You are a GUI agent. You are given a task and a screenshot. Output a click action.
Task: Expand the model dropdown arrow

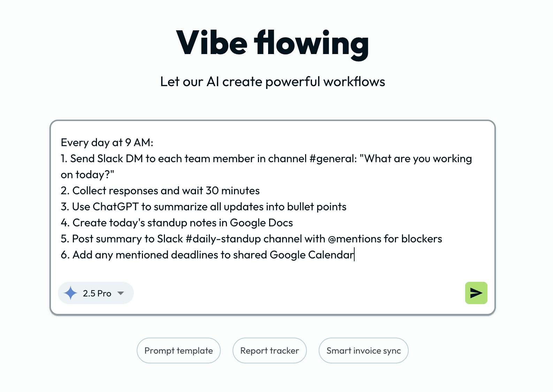(x=121, y=293)
